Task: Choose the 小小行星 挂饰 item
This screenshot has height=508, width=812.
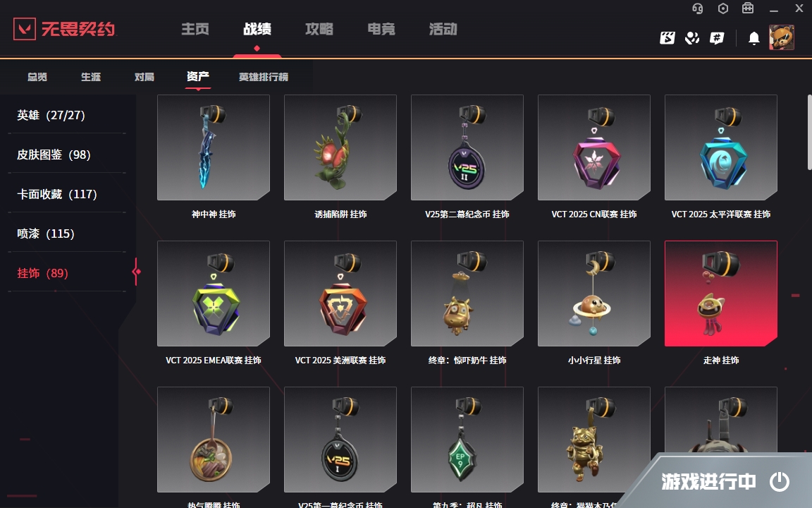Action: click(x=594, y=294)
